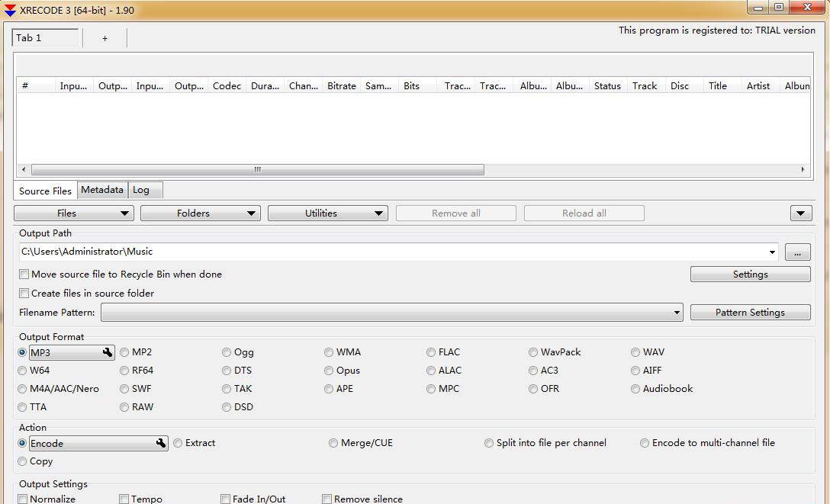Browse output path with ellipsis button
The height and width of the screenshot is (504, 830).
[x=797, y=252]
